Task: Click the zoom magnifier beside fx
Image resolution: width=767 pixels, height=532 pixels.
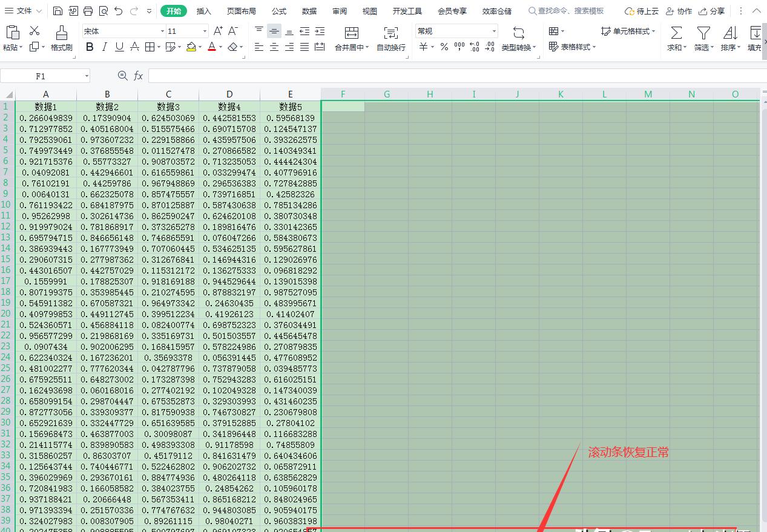Action: point(123,76)
